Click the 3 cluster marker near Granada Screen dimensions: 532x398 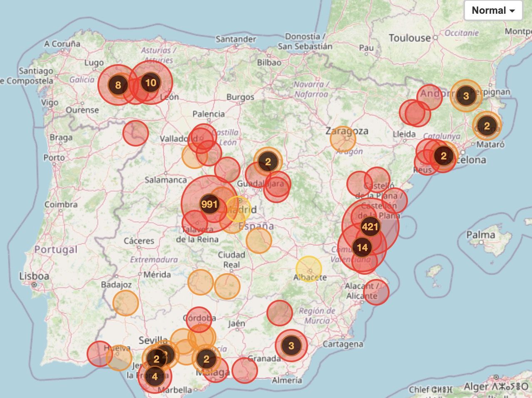(291, 345)
